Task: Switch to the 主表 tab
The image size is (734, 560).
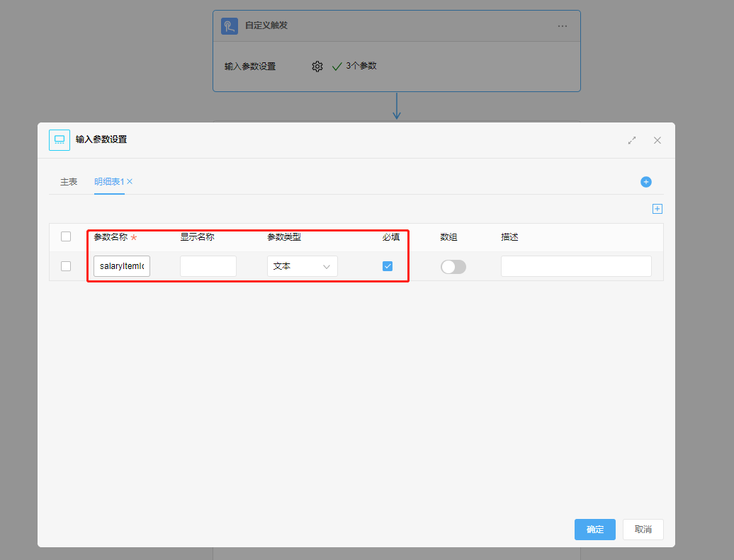Action: pyautogui.click(x=68, y=181)
